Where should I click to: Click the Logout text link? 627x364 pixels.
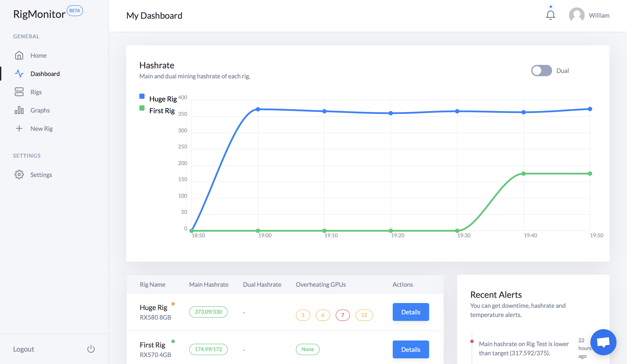click(x=24, y=349)
